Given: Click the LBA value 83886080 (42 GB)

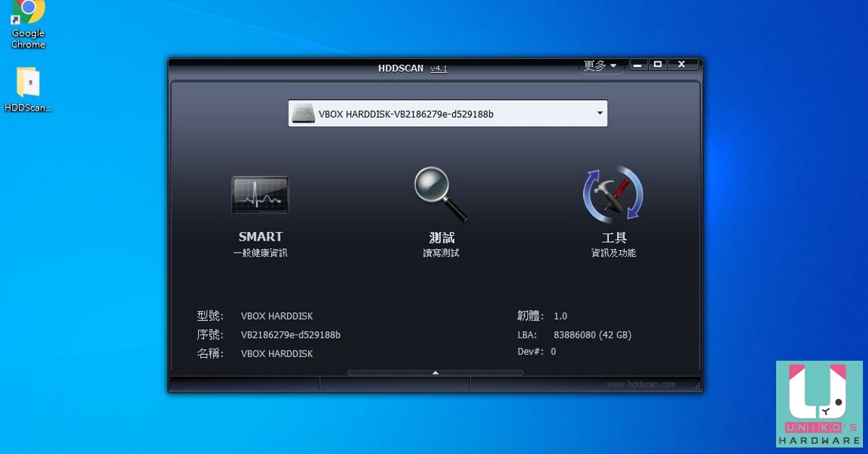Looking at the screenshot, I should coord(592,335).
